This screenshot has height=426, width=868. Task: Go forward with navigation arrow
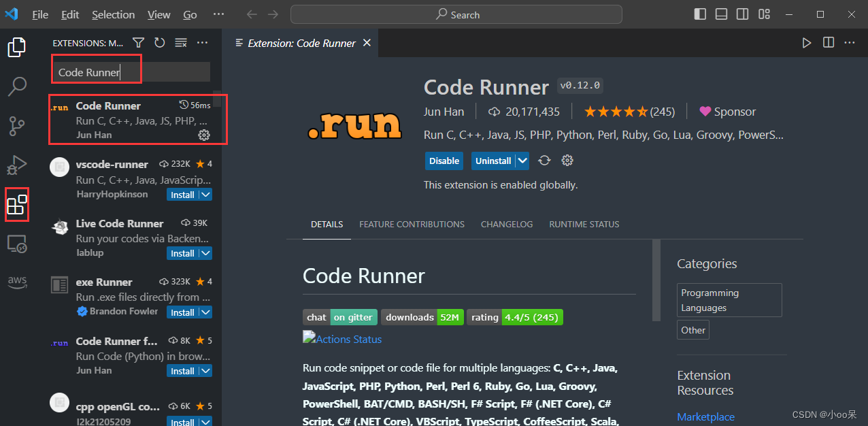[273, 14]
